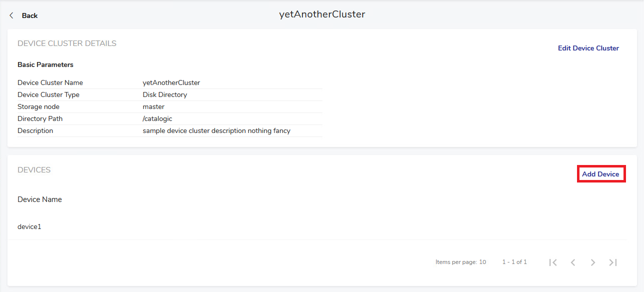Open Edit Device Cluster
644x292 pixels.
pyautogui.click(x=588, y=48)
